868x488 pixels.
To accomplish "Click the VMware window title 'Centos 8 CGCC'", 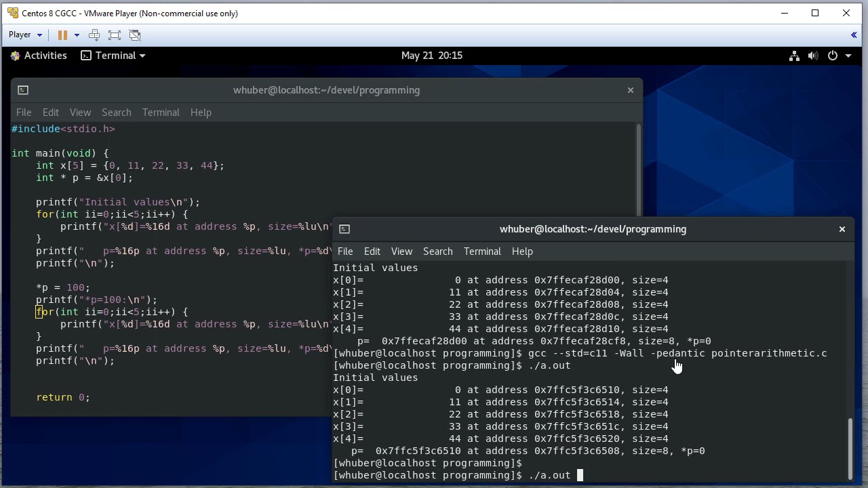I will tap(130, 13).
